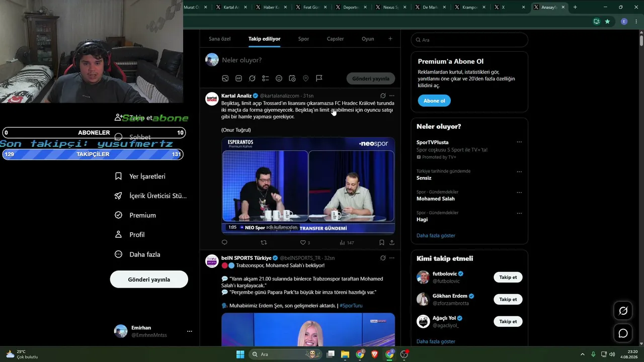Switch to the Nexus Sp browser tab
This screenshot has height=362, width=644.
point(391,8)
